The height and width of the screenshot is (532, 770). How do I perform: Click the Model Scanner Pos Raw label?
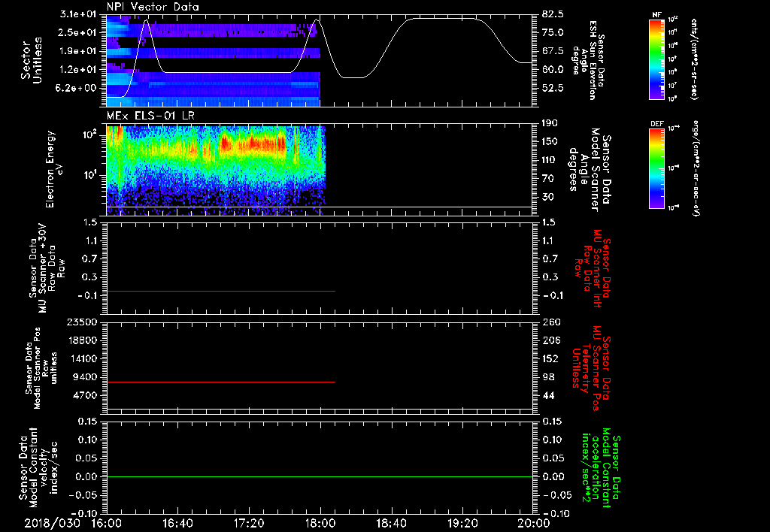tap(41, 367)
